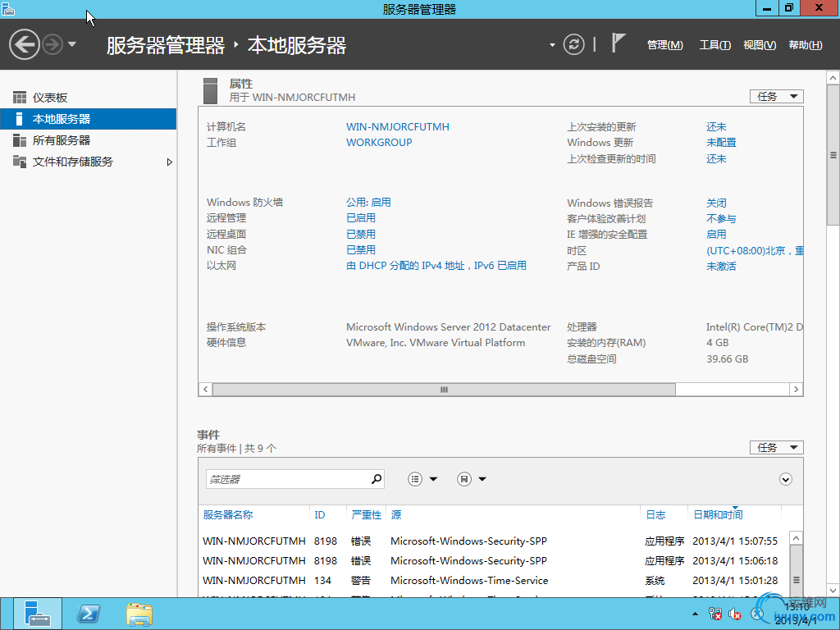
Task: Select event row dated 2013/4/1 15:06:18
Action: point(493,561)
